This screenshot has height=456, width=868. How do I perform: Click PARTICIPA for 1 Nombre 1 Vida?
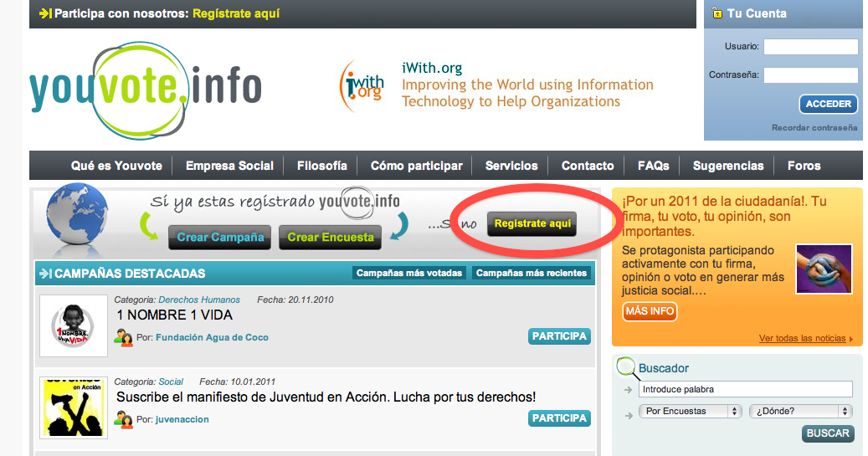(559, 336)
